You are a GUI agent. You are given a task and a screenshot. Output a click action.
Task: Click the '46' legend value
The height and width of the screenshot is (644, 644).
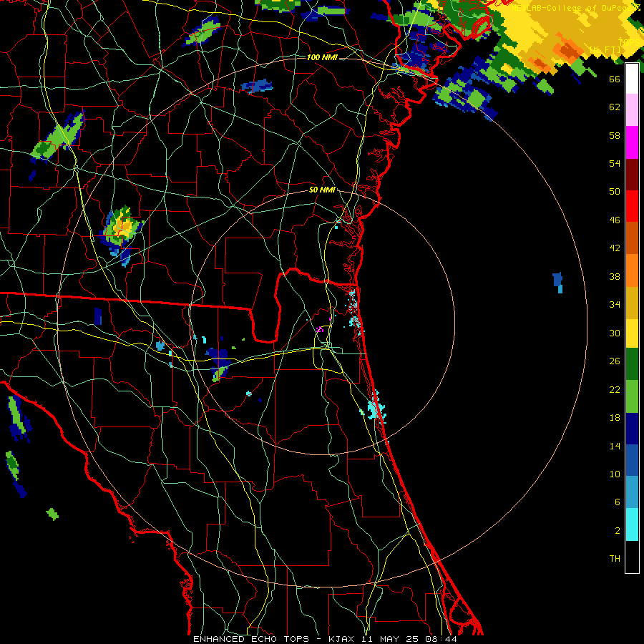click(x=615, y=220)
